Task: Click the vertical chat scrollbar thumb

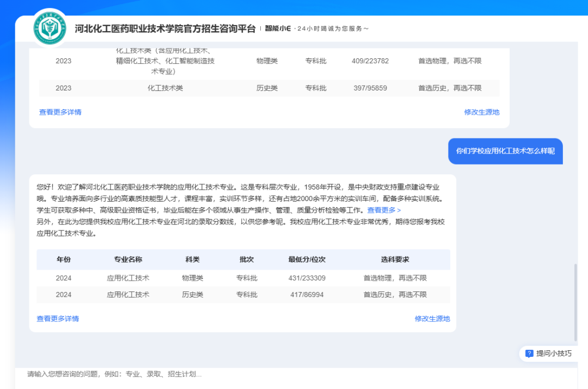Action: point(575,302)
